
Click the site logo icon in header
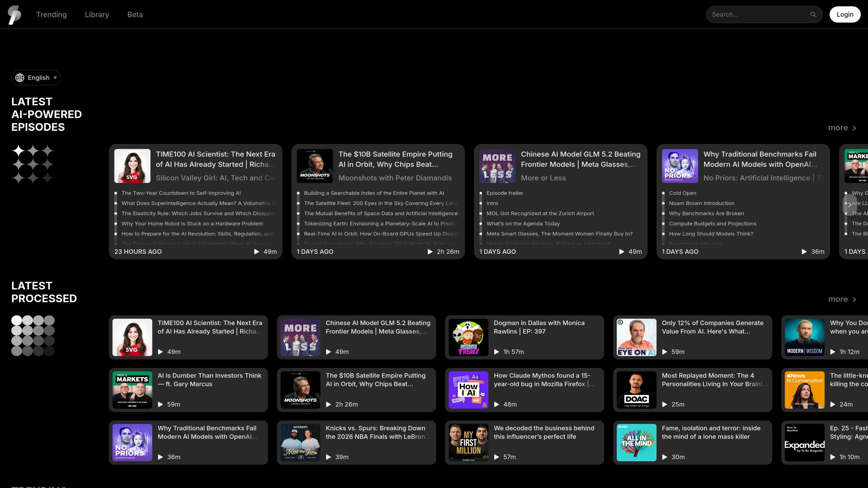(14, 14)
